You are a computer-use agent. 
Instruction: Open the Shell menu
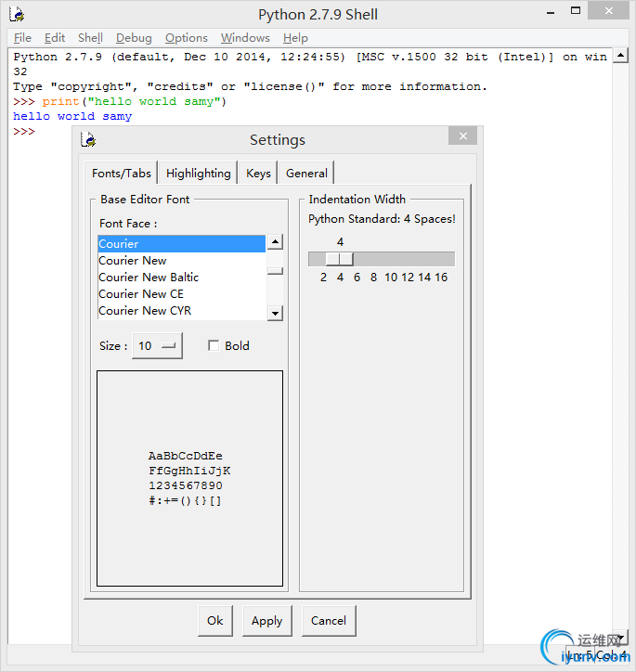pyautogui.click(x=90, y=38)
